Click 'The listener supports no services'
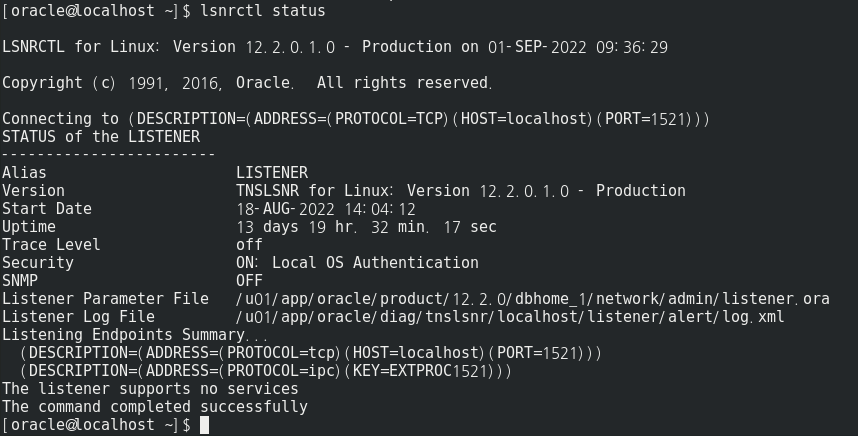This screenshot has width=858, height=436. pyautogui.click(x=150, y=389)
